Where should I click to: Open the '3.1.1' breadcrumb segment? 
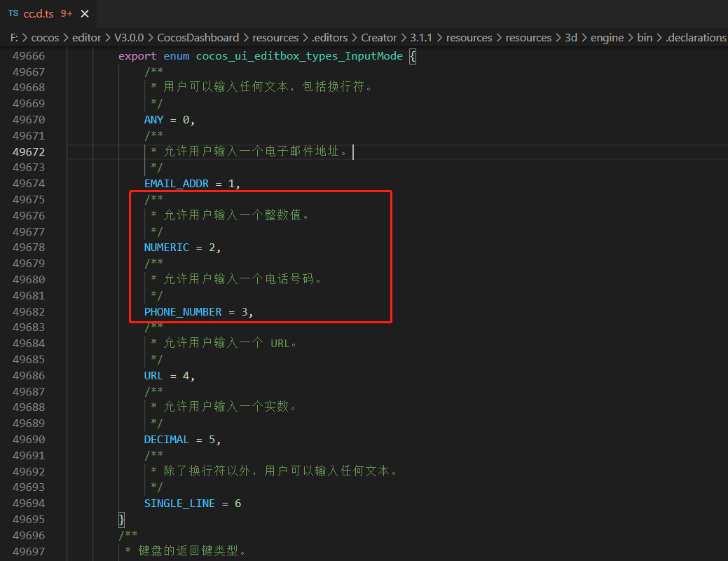(x=421, y=38)
